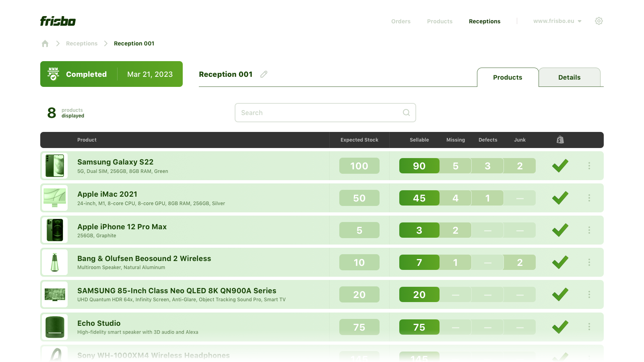
Task: Click the checkmark for Samsung Galaxy S22
Action: coord(560,166)
